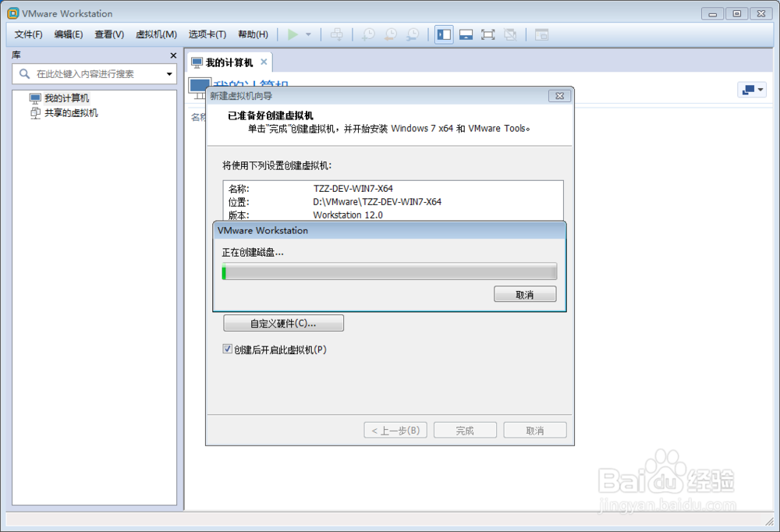Click the 上一步(B) back button
Screen dimensions: 780x532
point(395,430)
